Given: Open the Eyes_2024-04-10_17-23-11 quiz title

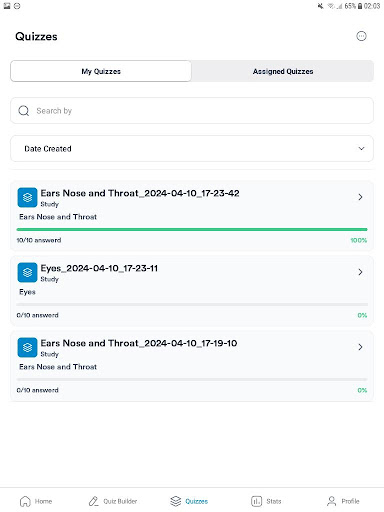Looking at the screenshot, I should pyautogui.click(x=99, y=268).
